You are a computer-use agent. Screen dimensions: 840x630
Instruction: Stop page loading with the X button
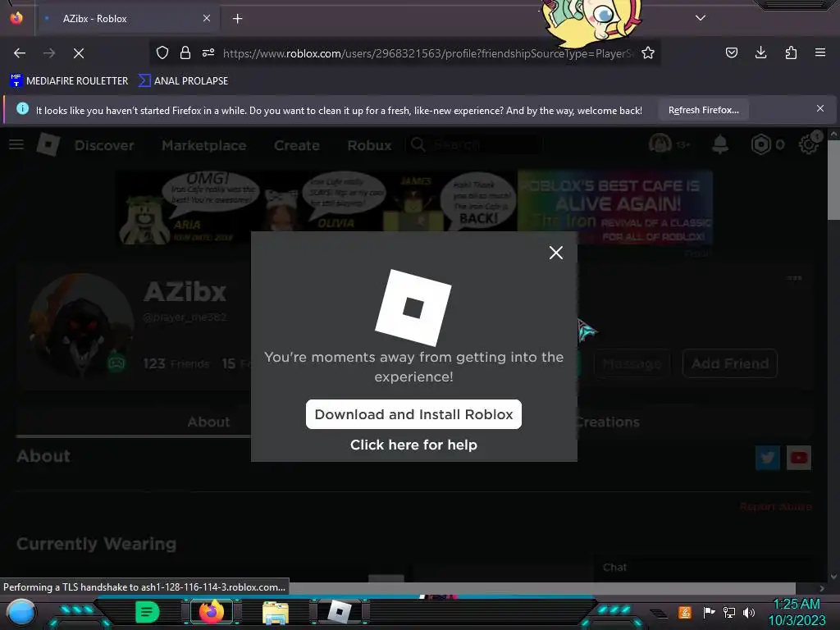pyautogui.click(x=79, y=53)
